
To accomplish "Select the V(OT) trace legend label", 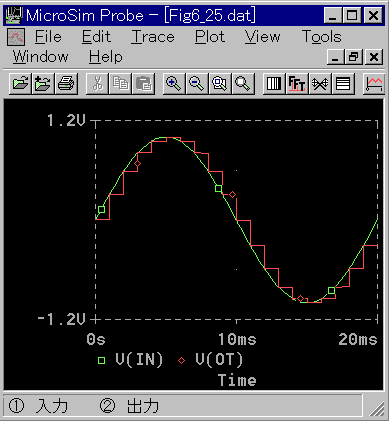I will (219, 360).
